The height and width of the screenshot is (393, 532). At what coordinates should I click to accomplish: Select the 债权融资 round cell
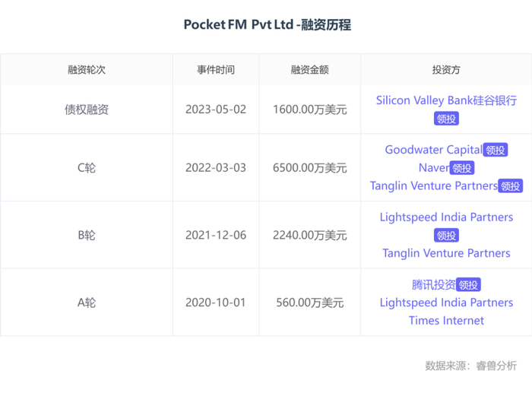(87, 109)
